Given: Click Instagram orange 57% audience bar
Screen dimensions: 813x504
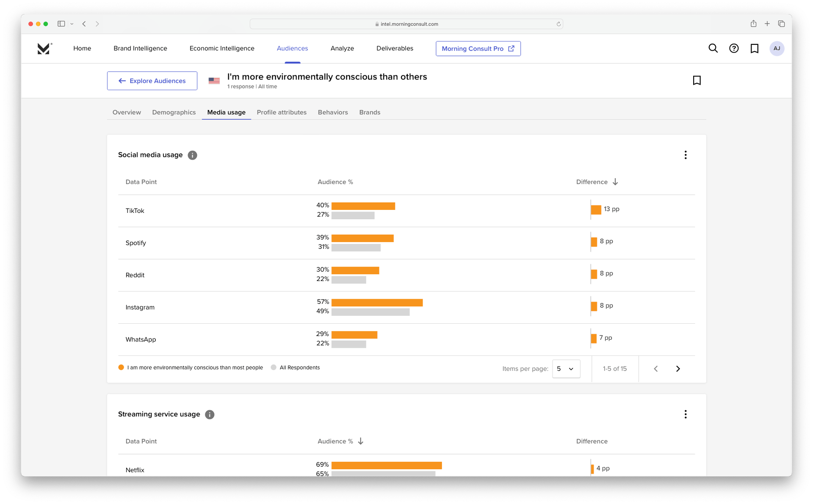Looking at the screenshot, I should (x=377, y=303).
